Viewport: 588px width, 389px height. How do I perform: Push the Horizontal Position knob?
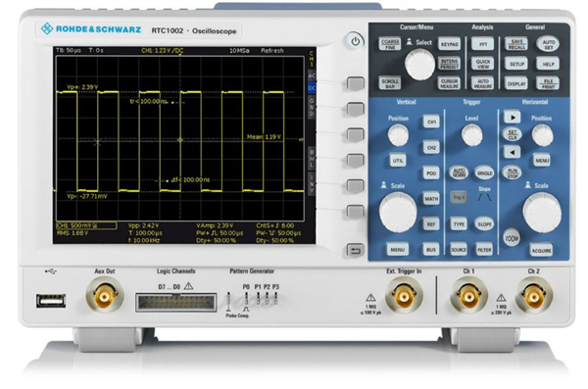click(x=542, y=135)
